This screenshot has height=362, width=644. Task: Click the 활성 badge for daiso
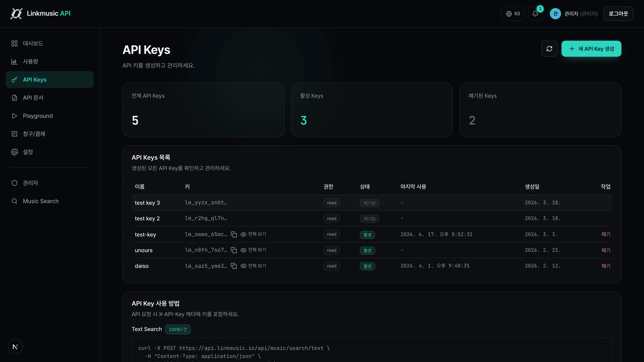[x=367, y=266]
